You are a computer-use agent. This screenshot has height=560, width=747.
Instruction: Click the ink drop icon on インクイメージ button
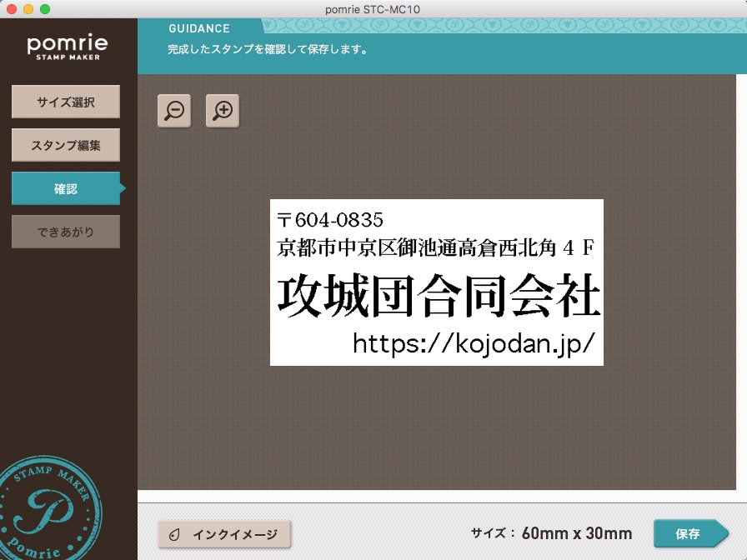pyautogui.click(x=175, y=533)
